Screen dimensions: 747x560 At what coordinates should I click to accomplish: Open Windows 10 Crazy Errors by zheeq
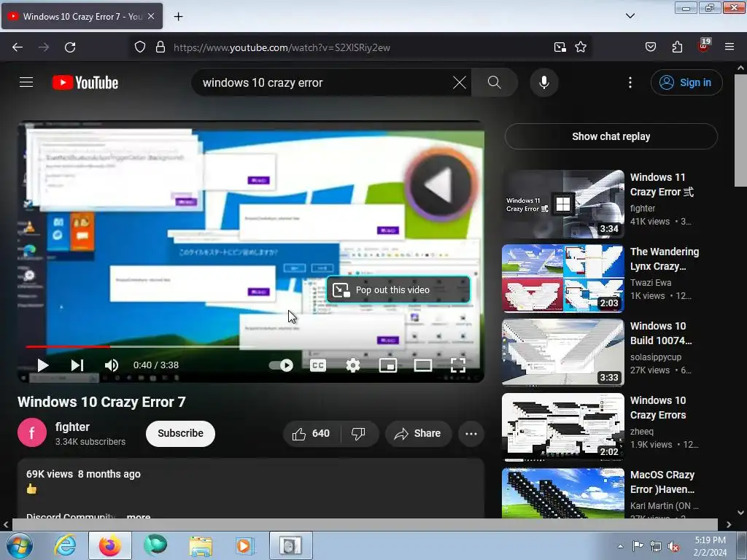[x=658, y=408]
